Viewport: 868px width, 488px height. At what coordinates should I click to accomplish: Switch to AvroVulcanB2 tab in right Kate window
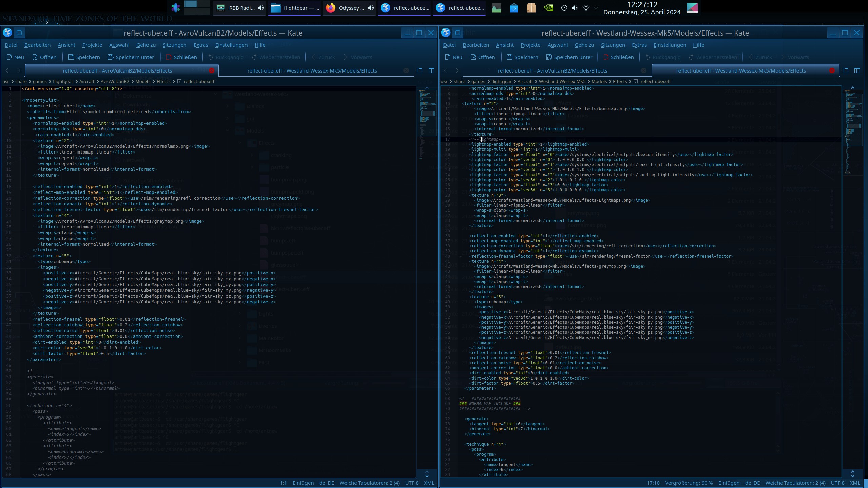(x=552, y=70)
